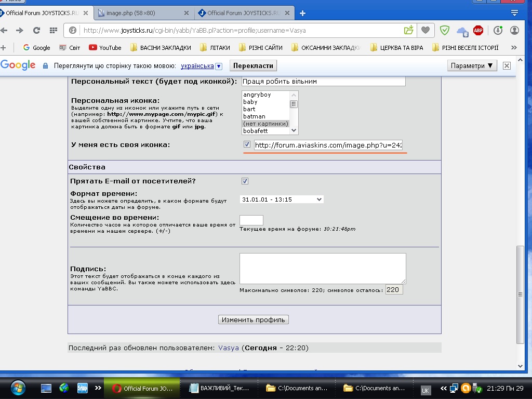Click the globe quick launch icon in taskbar

tap(64, 388)
